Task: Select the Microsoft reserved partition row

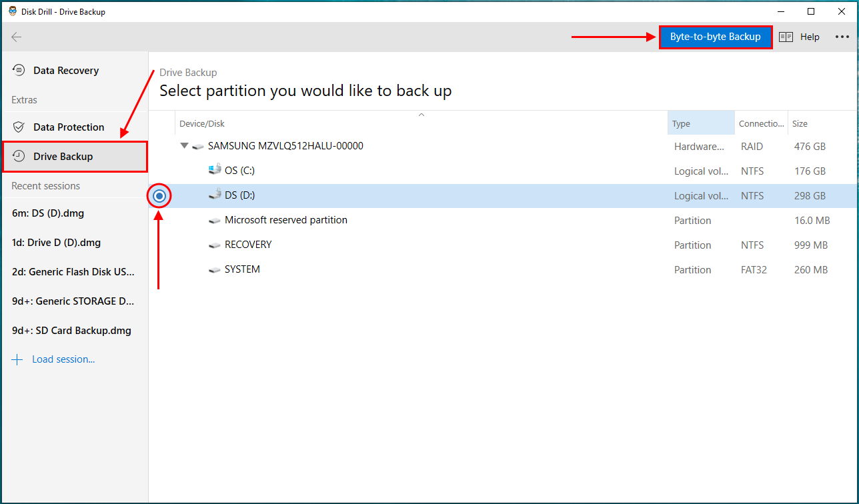Action: point(504,220)
